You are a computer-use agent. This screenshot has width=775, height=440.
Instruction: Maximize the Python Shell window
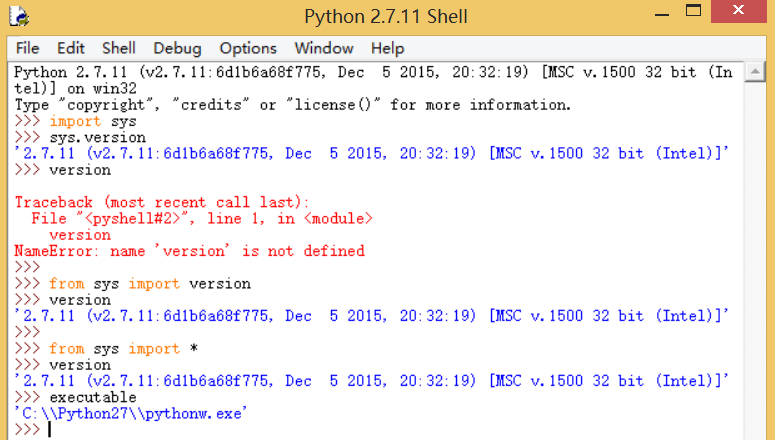[x=693, y=10]
